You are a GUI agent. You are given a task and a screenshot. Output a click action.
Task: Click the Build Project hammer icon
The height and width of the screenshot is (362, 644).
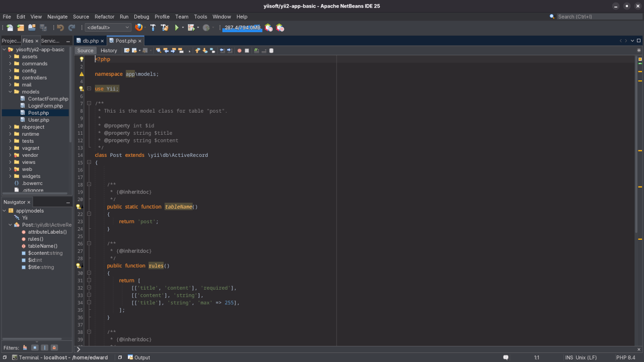[153, 28]
